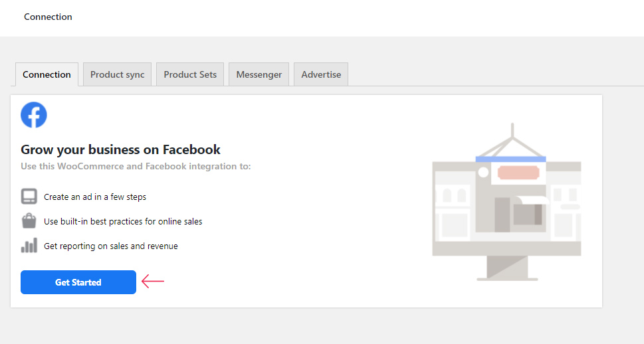Open the Product Sets tab
This screenshot has width=644, height=344.
click(x=190, y=74)
